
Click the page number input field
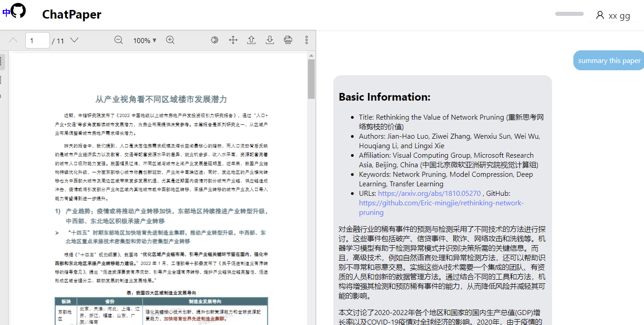38,40
